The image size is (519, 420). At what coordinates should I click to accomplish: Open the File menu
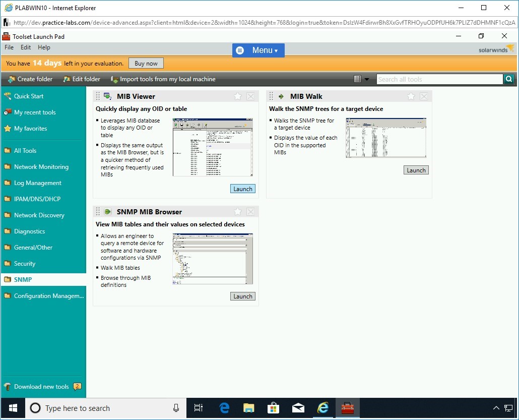tap(9, 47)
